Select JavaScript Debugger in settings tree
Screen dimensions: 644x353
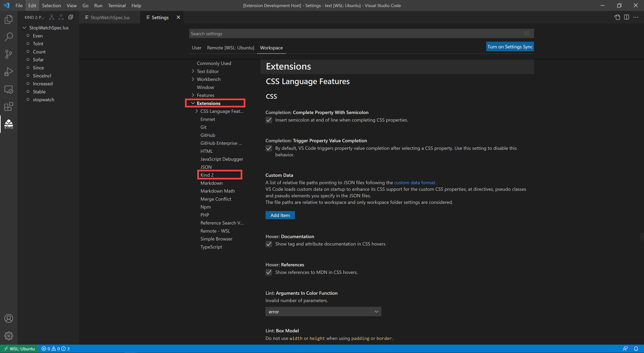click(x=222, y=159)
